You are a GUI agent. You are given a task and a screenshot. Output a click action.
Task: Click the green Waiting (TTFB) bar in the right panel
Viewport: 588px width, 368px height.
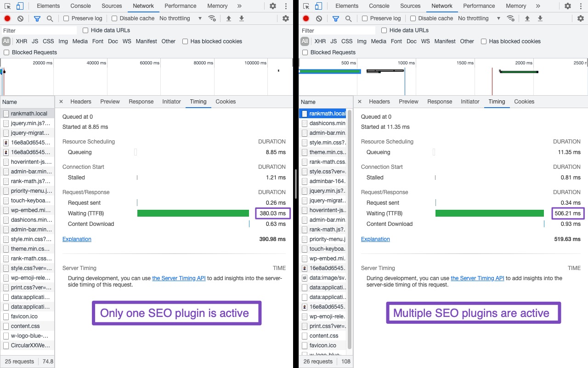(490, 213)
